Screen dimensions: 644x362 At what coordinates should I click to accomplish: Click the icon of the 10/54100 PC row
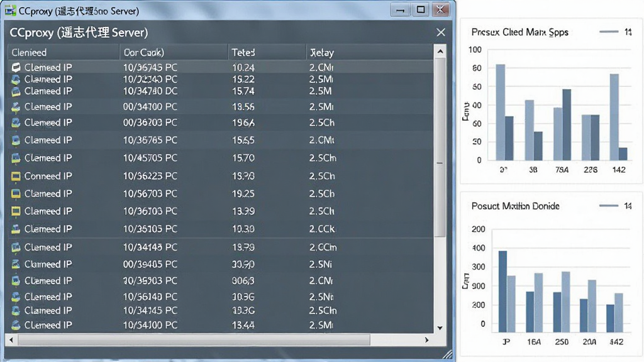(16, 325)
